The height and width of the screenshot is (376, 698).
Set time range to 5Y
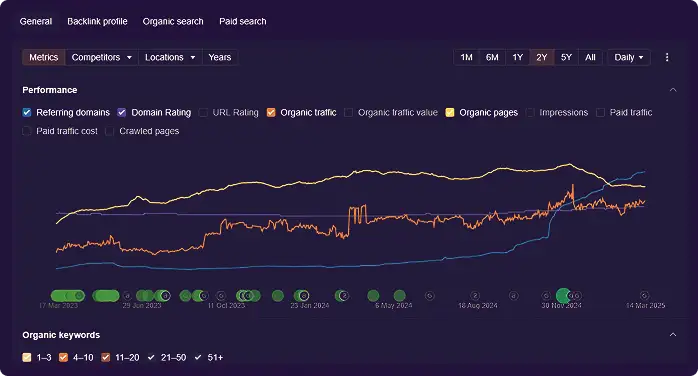[x=566, y=57]
